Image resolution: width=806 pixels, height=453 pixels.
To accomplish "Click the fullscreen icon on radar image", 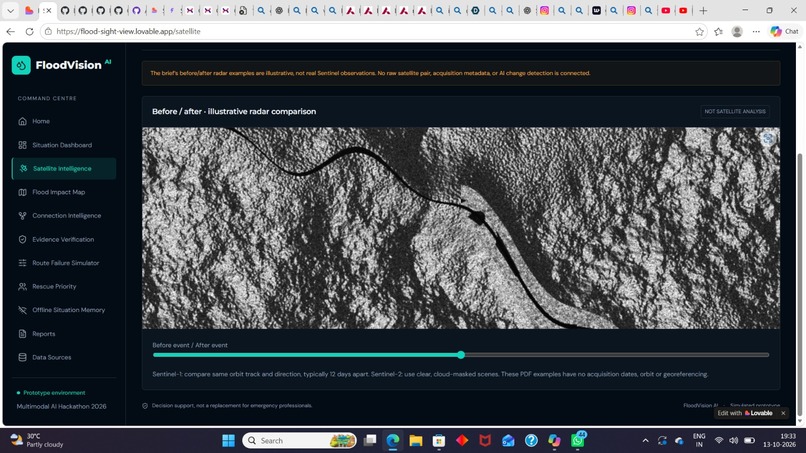I will 768,138.
